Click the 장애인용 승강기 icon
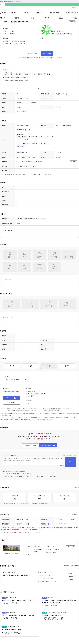The height and width of the screenshot is (644, 79). 30,304
